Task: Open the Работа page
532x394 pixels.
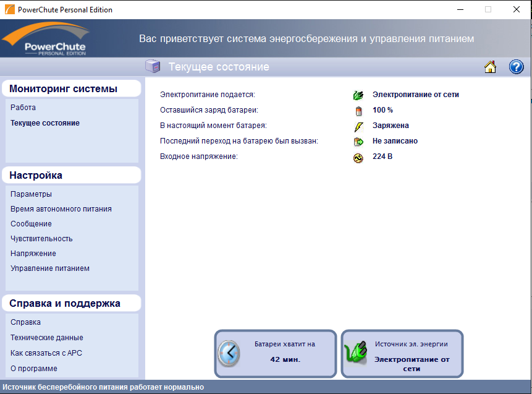Action: point(23,108)
